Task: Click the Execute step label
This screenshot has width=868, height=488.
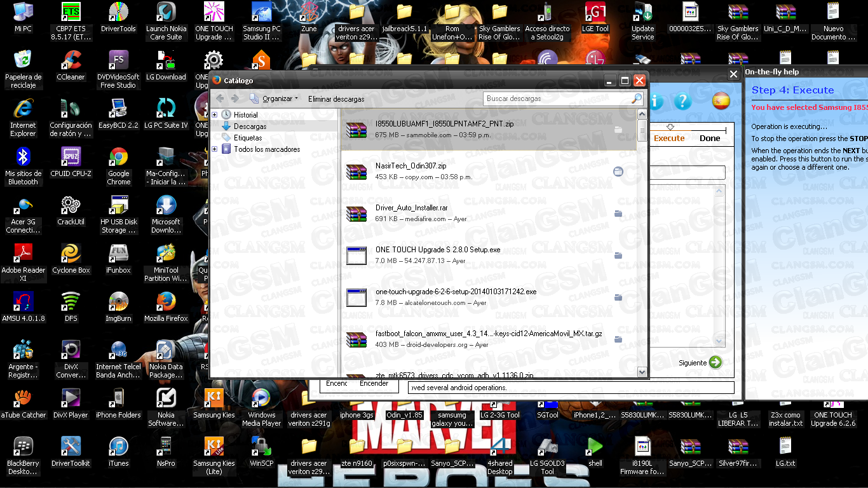Action: (669, 138)
